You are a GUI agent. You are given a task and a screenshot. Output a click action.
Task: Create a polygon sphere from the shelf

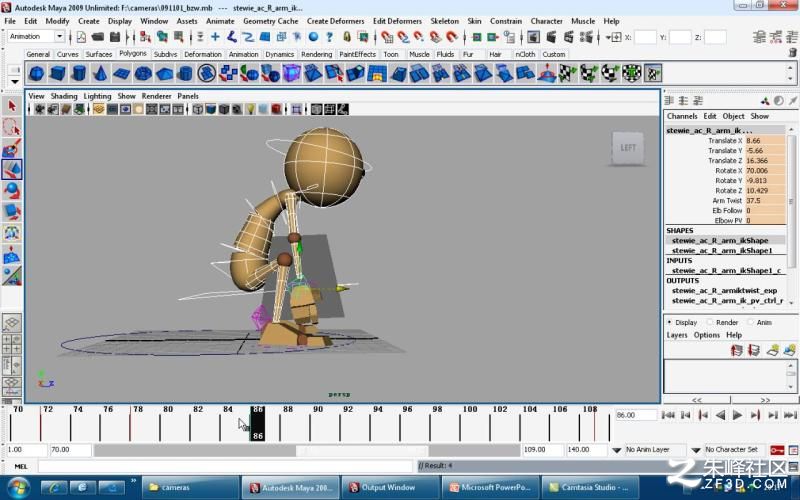pos(36,73)
